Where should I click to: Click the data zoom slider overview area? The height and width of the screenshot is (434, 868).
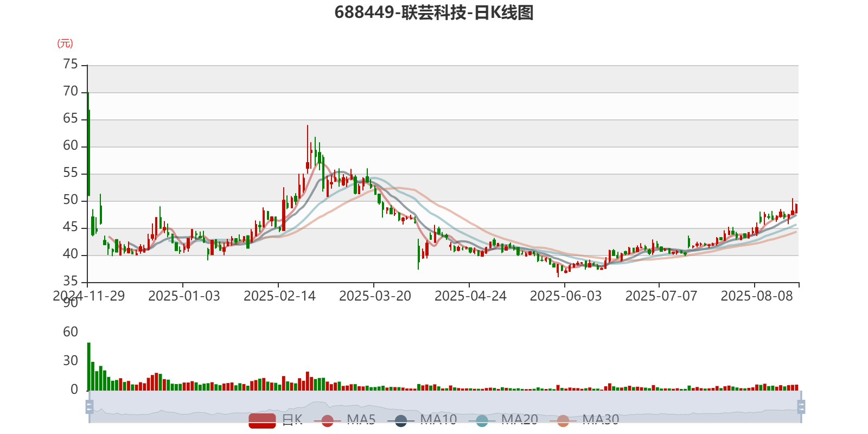(445, 406)
